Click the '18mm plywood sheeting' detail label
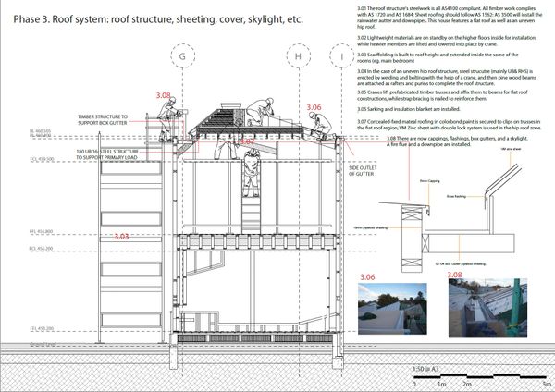Viewport: 555px width, 392px height. [x=370, y=228]
